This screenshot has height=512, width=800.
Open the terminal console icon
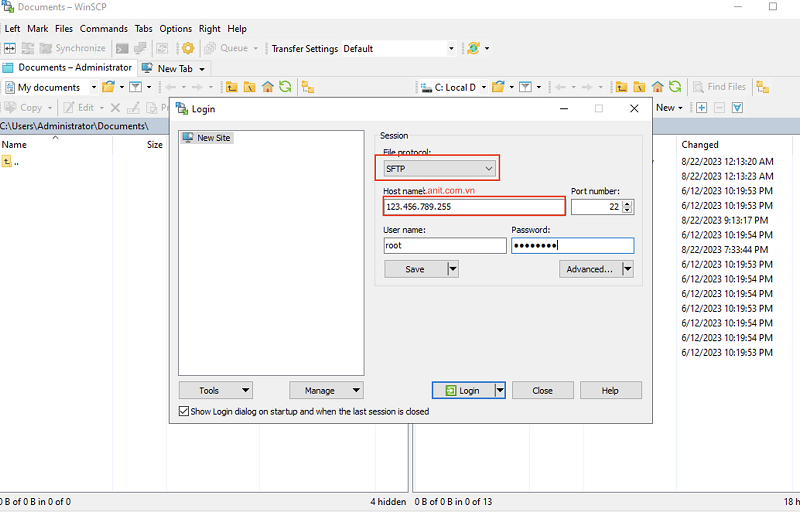point(122,48)
